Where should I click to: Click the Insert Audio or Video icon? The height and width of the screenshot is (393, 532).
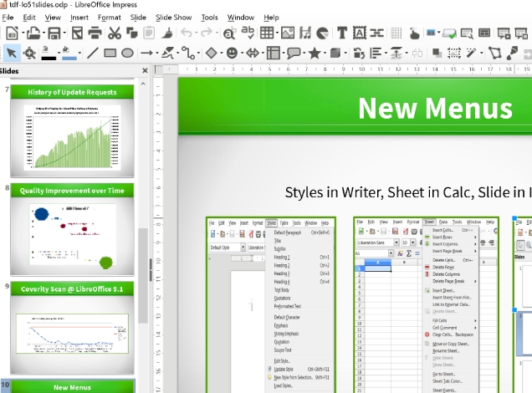pyautogui.click(x=305, y=33)
